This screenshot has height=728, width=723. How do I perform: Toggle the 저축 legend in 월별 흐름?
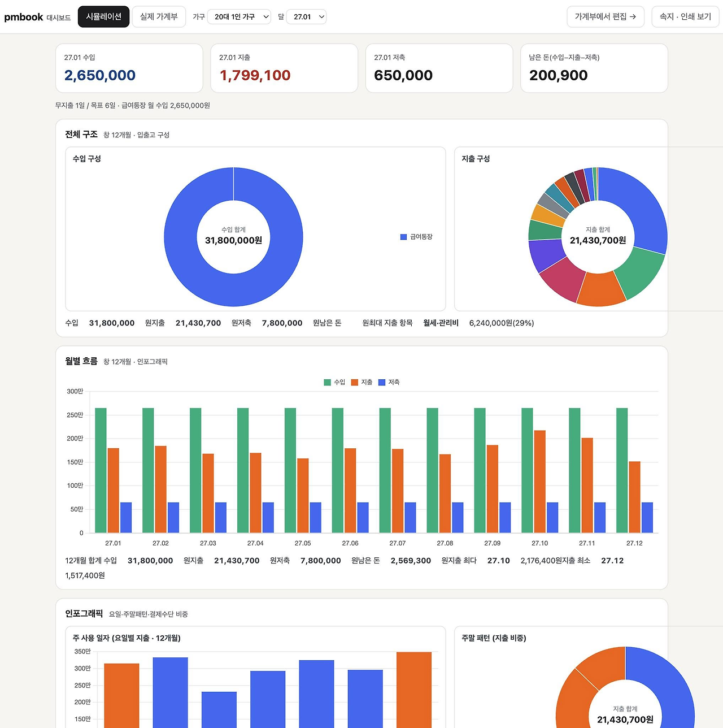tap(389, 383)
